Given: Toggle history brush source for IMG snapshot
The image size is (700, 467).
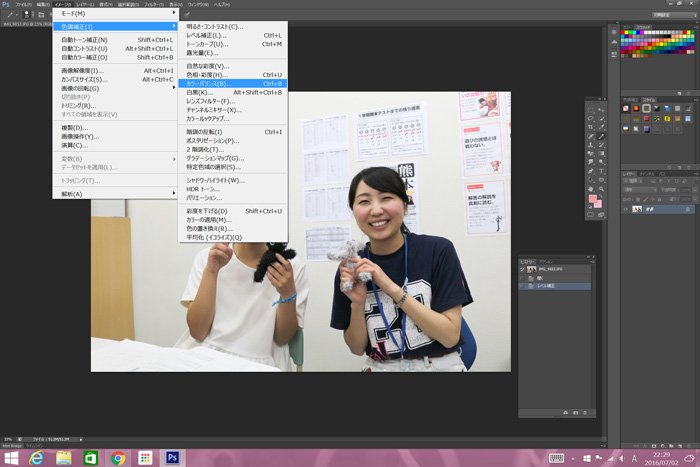Looking at the screenshot, I should [523, 270].
